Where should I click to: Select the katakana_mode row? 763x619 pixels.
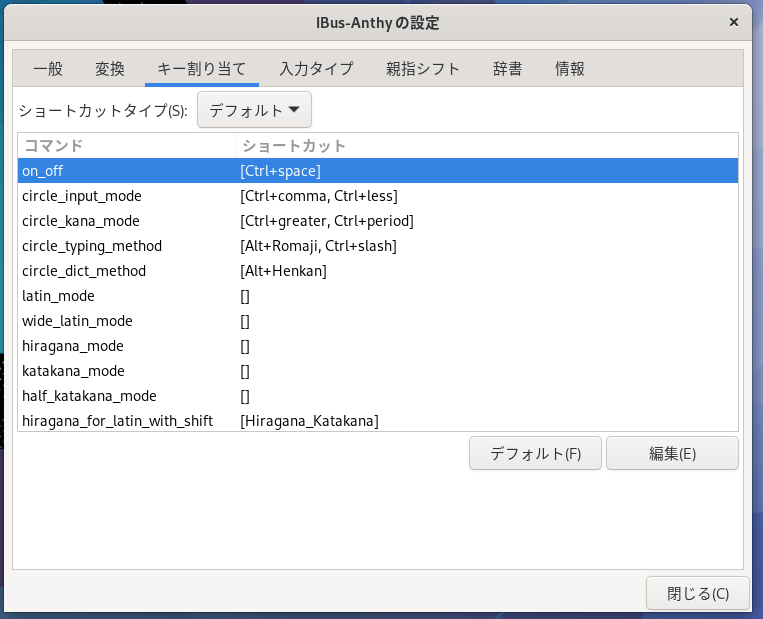(378, 371)
